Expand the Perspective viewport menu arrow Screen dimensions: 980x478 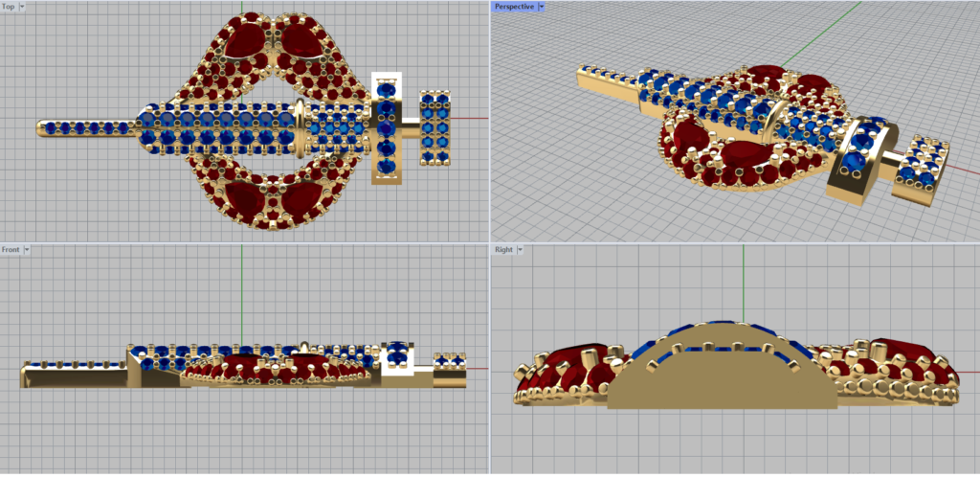pos(542,7)
